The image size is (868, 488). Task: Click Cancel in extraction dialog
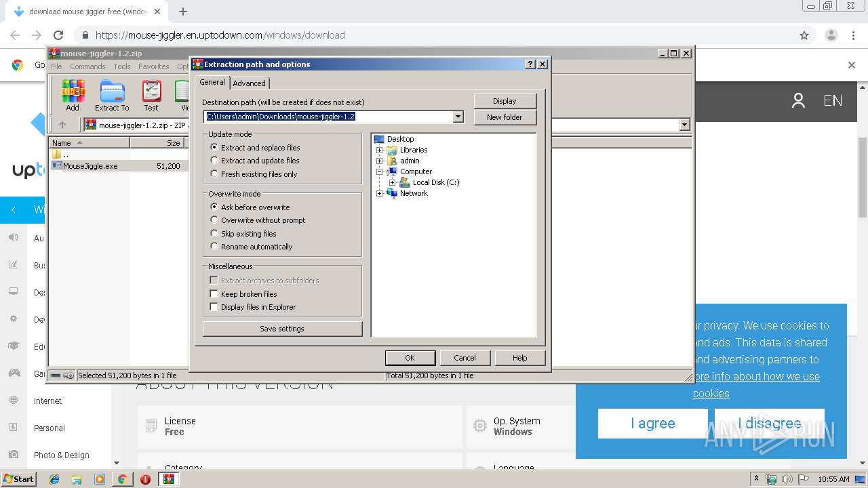tap(465, 358)
